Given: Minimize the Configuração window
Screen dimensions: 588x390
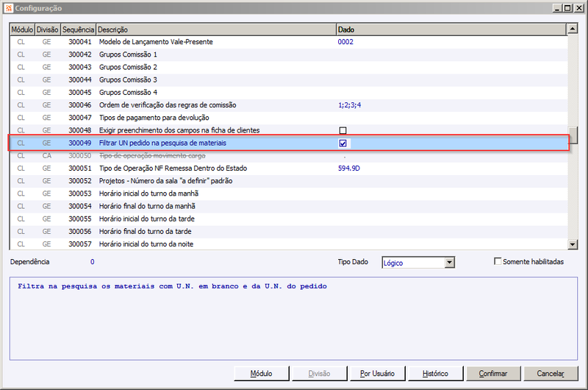Looking at the screenshot, I should tap(557, 8).
